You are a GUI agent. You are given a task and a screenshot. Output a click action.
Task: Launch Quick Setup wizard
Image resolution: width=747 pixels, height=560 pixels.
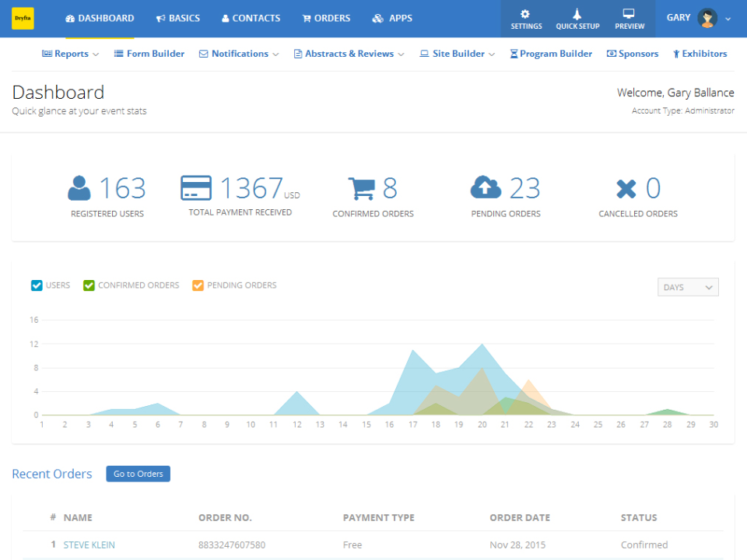pyautogui.click(x=577, y=18)
